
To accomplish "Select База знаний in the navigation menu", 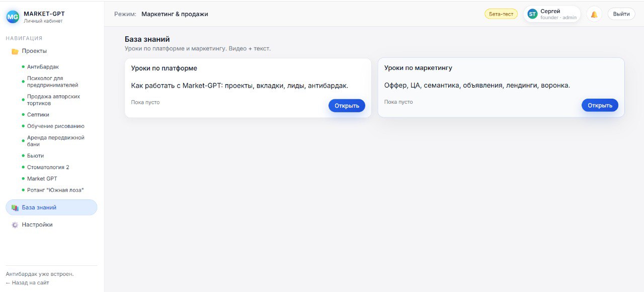I will pos(39,207).
